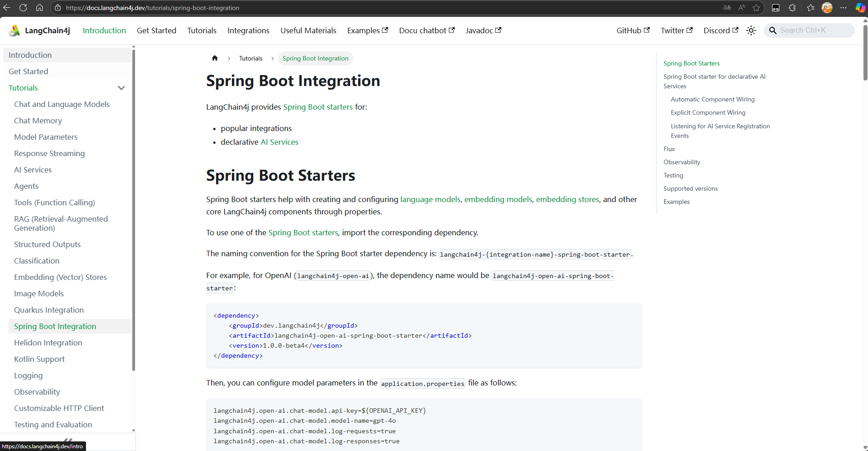Jump to Automatic Component Wiring in contents
This screenshot has width=868, height=451.
coord(712,99)
